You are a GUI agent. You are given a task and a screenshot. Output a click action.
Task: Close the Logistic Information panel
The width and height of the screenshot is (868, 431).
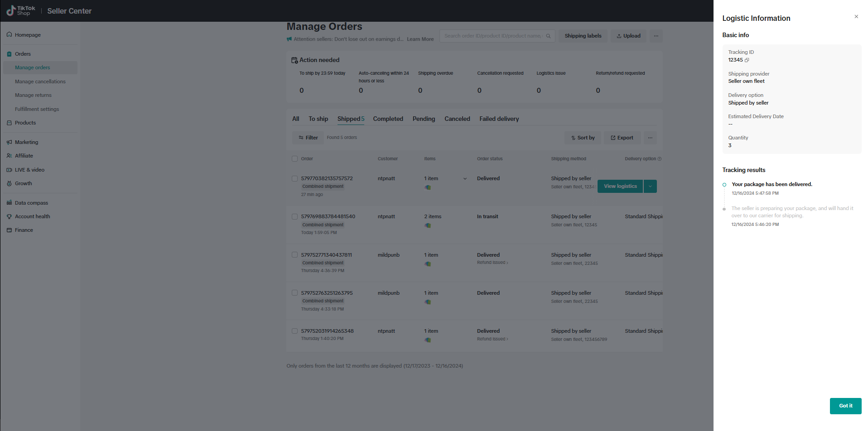click(856, 17)
